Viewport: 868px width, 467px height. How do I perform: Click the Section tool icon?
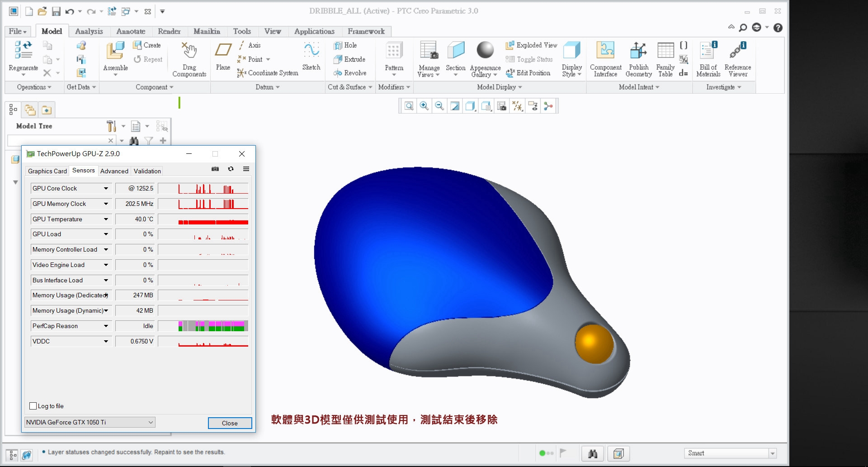456,51
